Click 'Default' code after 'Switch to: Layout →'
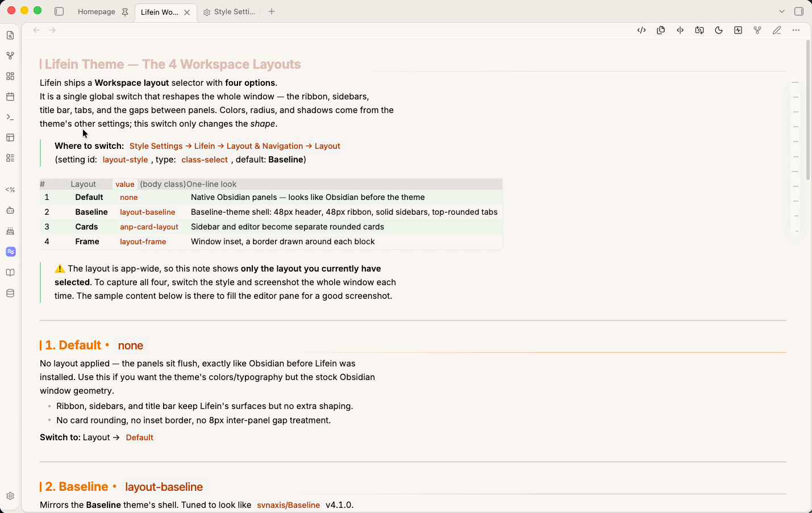 click(x=140, y=437)
